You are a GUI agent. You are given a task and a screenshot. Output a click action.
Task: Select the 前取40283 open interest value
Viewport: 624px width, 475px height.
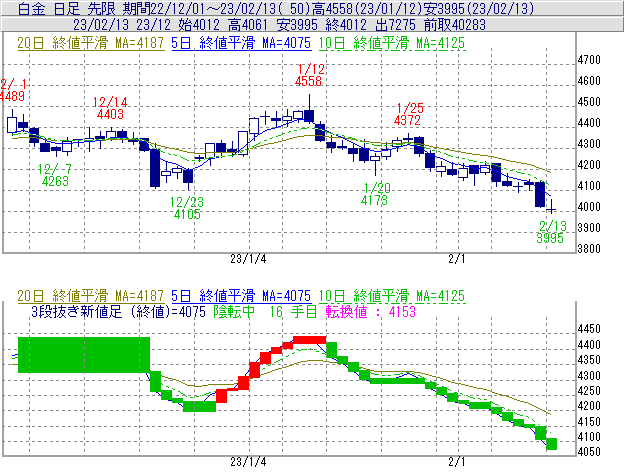pyautogui.click(x=454, y=25)
